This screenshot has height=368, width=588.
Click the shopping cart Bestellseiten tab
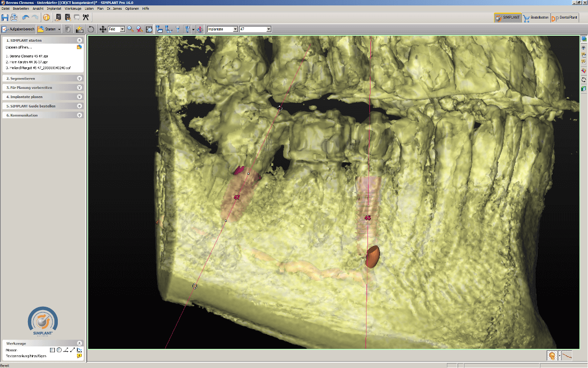[x=535, y=18]
